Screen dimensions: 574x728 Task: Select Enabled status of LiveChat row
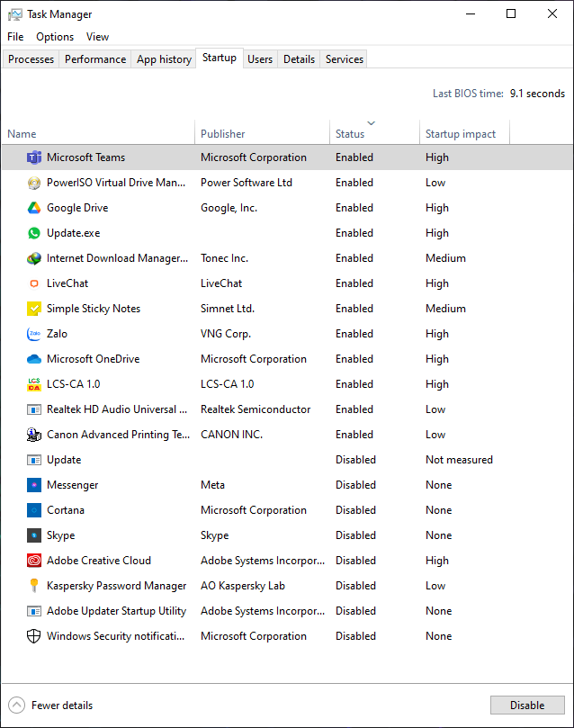coord(354,283)
